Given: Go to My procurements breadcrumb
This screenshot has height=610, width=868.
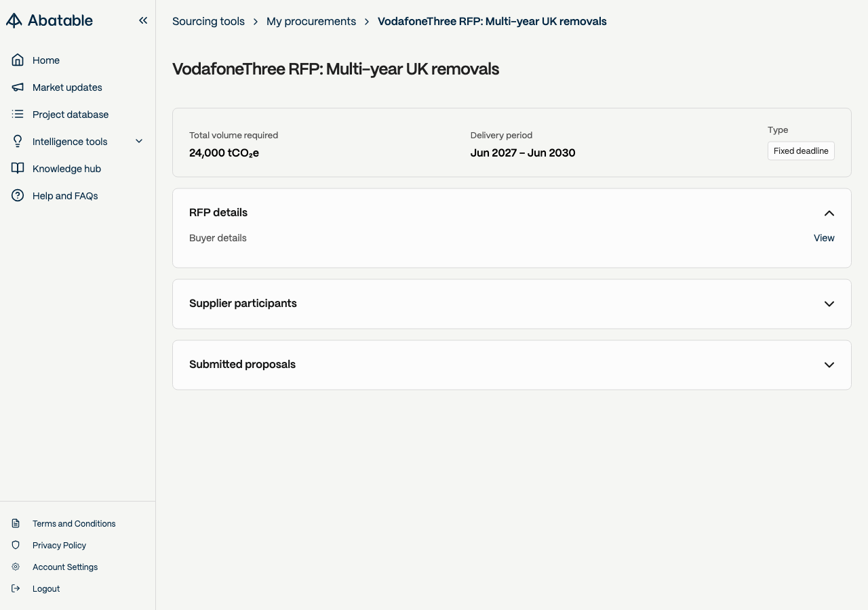Looking at the screenshot, I should tap(311, 21).
